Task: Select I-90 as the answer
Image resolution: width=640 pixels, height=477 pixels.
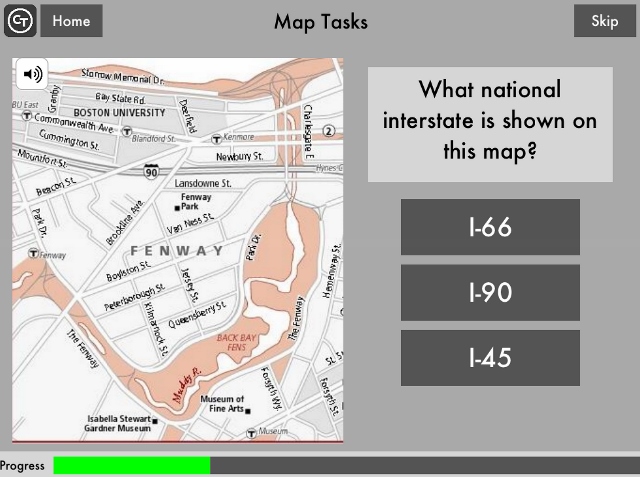Action: [x=490, y=292]
